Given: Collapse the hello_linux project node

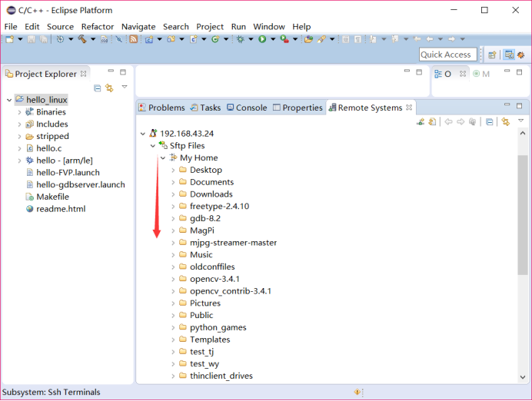Looking at the screenshot, I should pyautogui.click(x=9, y=101).
